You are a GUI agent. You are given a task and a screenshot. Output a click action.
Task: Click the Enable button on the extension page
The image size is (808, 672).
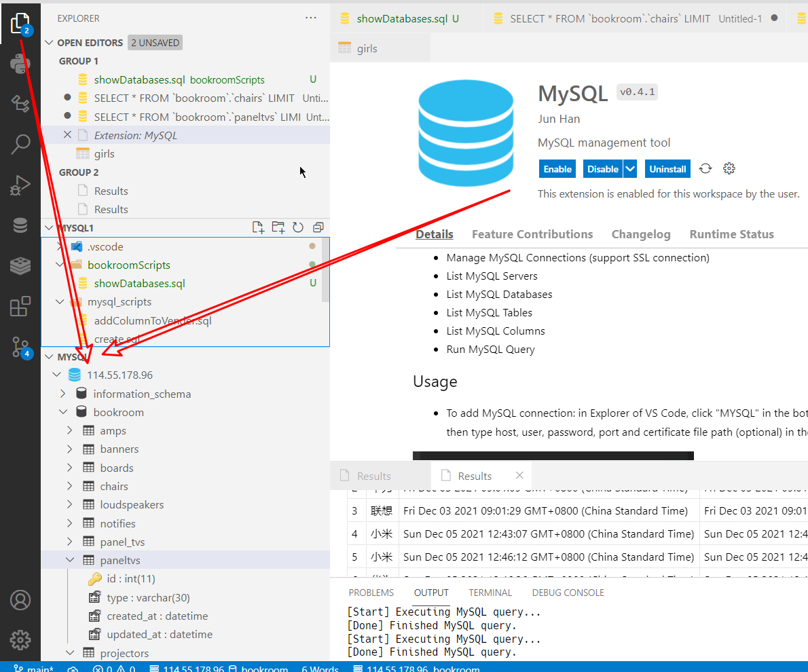[557, 168]
